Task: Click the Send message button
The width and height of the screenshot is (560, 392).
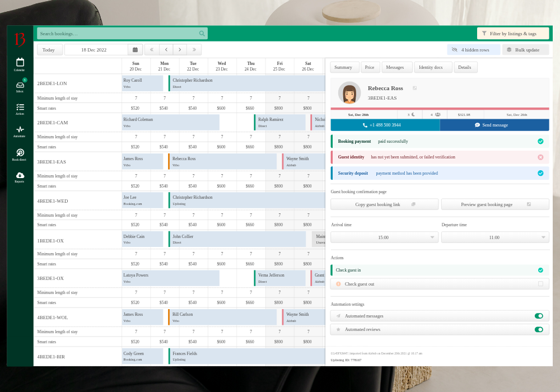Action: (x=494, y=125)
